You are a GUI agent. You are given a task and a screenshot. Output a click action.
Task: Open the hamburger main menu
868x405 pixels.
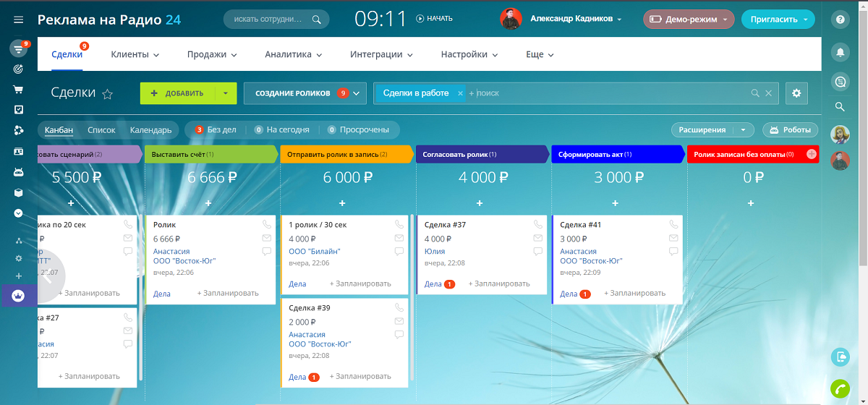(x=18, y=20)
